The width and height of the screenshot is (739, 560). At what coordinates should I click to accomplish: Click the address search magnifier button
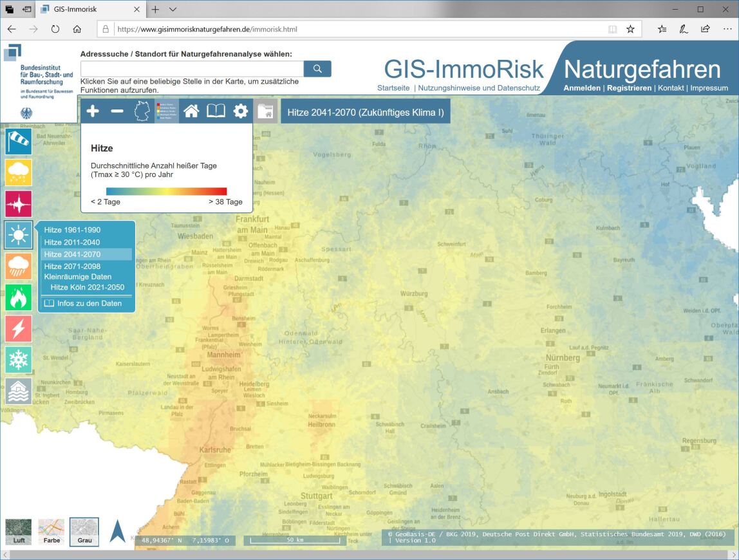pyautogui.click(x=317, y=69)
